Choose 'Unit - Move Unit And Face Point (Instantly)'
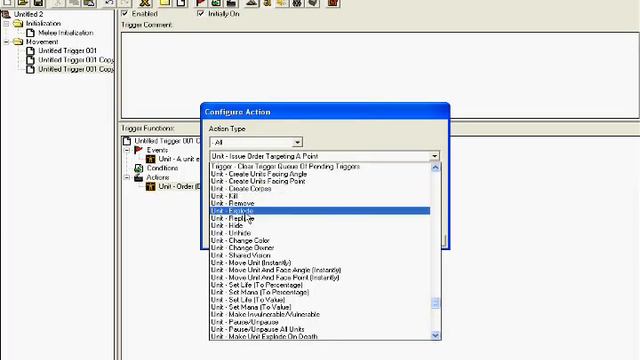640x360 pixels. coord(320,277)
